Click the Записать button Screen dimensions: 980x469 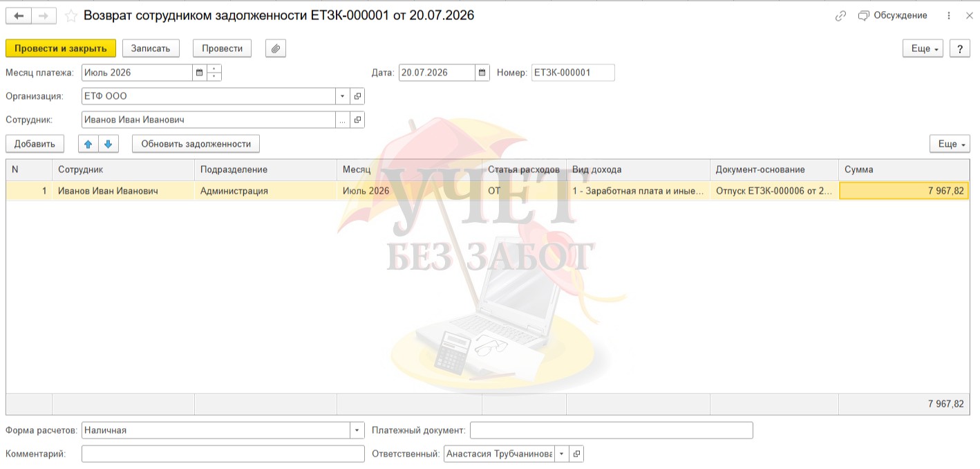(151, 48)
